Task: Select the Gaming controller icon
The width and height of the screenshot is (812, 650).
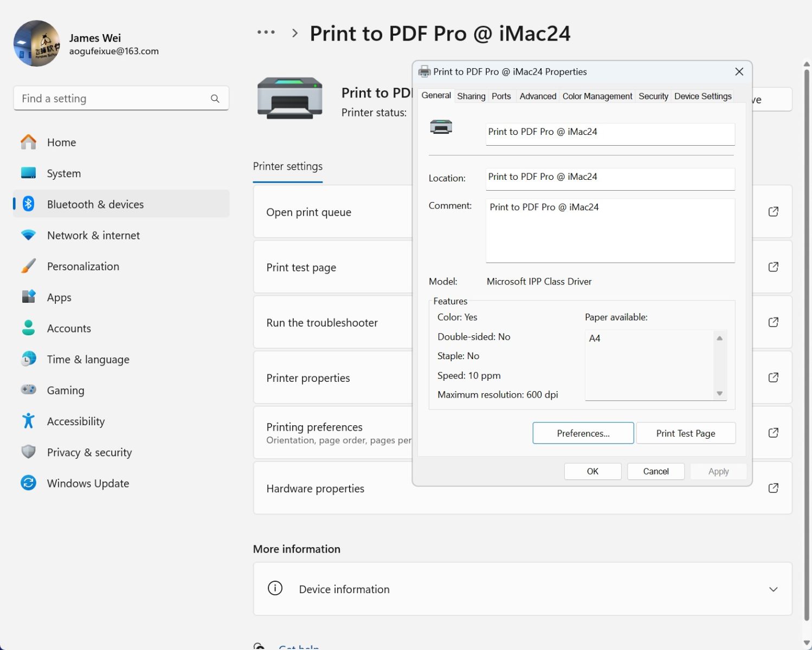Action: click(x=28, y=389)
